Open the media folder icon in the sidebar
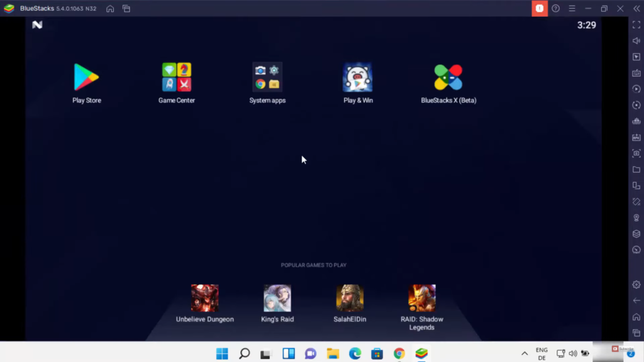The height and width of the screenshot is (362, 644). point(636,170)
